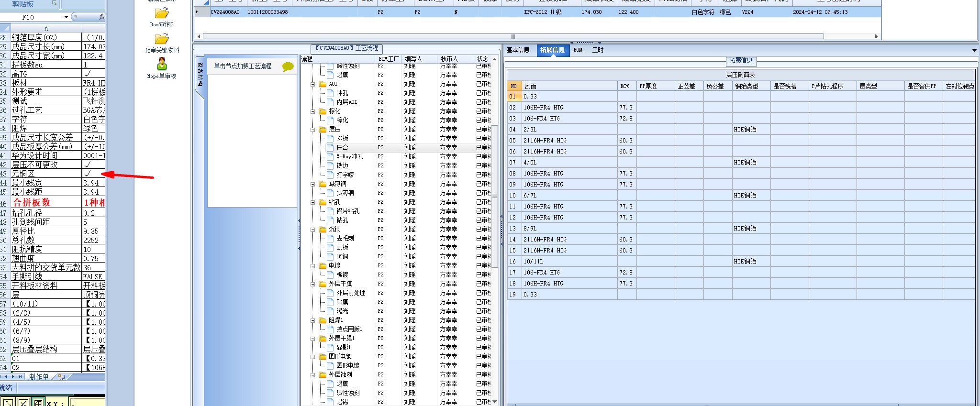Collapse the AOI tree node
The height and width of the screenshot is (406, 980).
click(313, 84)
